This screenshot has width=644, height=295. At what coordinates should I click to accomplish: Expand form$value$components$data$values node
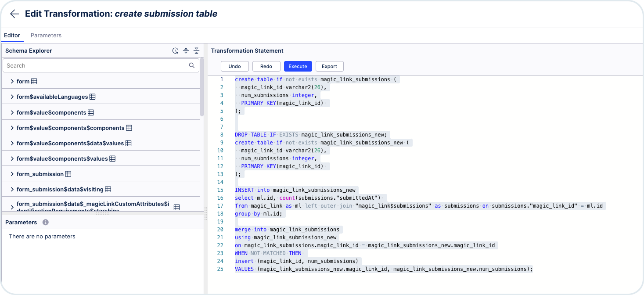click(x=12, y=143)
